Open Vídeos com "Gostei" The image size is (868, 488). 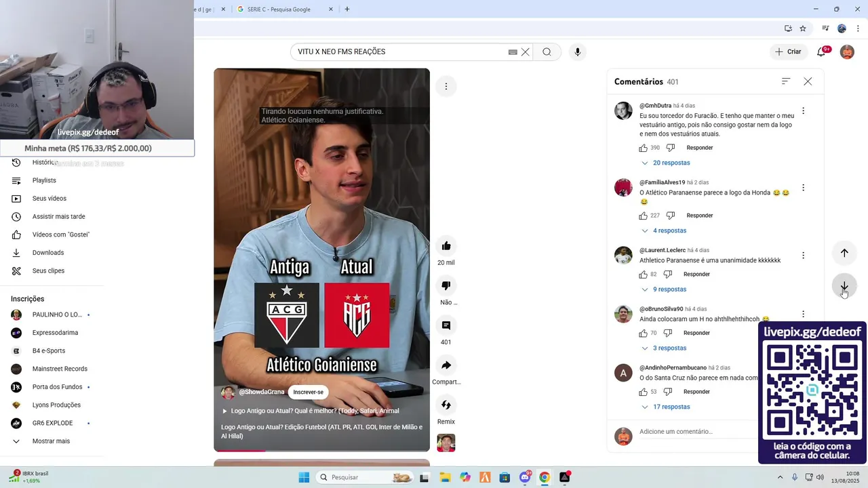[60, 235]
